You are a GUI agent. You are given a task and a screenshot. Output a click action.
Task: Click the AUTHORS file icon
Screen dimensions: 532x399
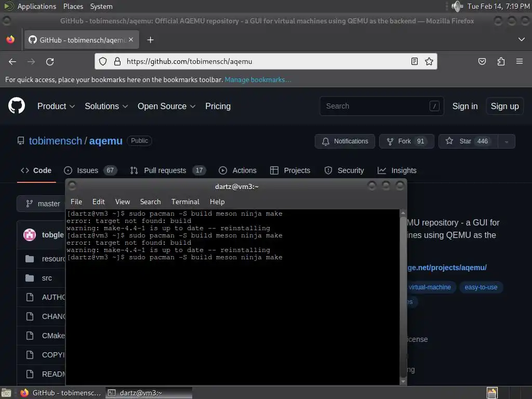click(30, 297)
